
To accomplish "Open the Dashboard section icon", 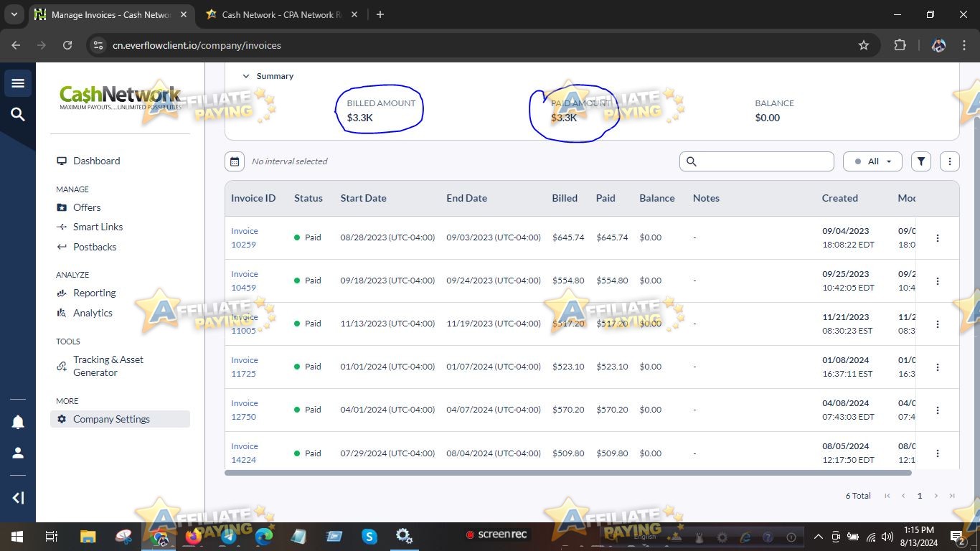I will (62, 161).
